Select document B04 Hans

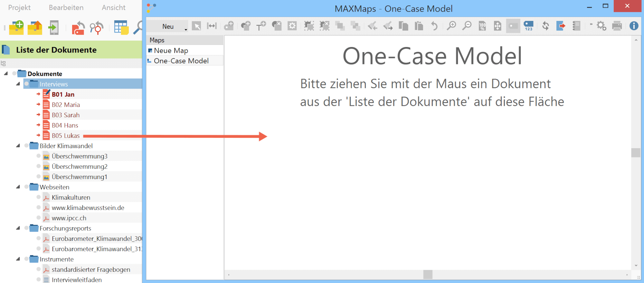65,125
